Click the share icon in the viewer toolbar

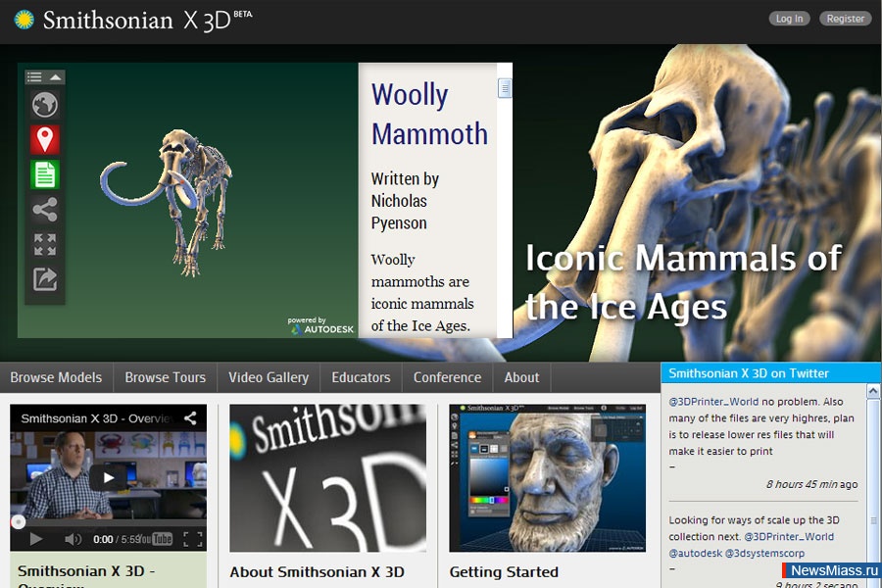[45, 209]
